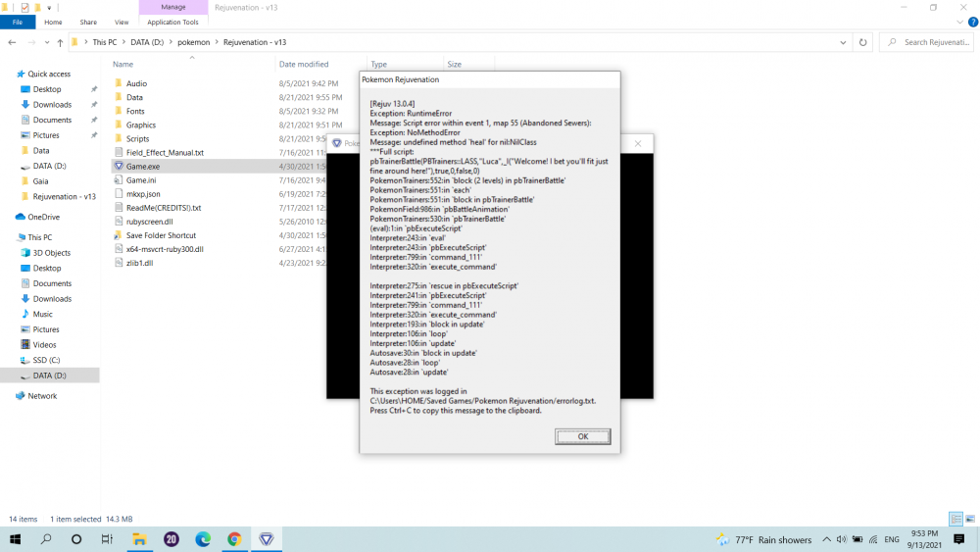
Task: Open Downloads under Quick access
Action: (x=52, y=104)
